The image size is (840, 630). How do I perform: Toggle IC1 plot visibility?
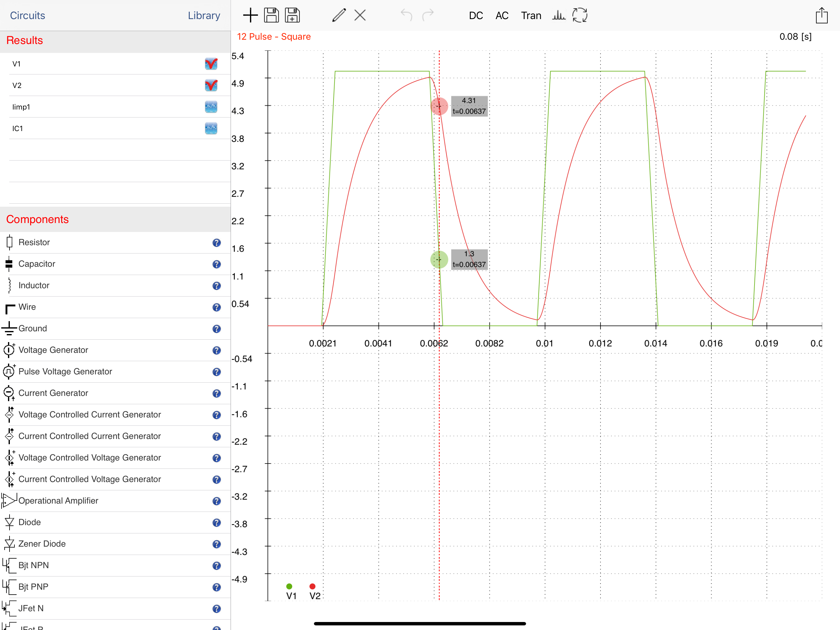211,129
